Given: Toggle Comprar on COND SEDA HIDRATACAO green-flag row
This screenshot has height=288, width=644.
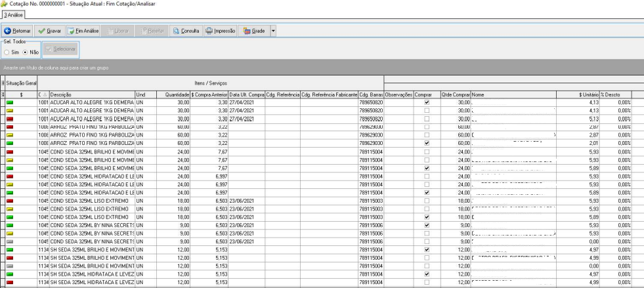Looking at the screenshot, I should pos(427,192).
